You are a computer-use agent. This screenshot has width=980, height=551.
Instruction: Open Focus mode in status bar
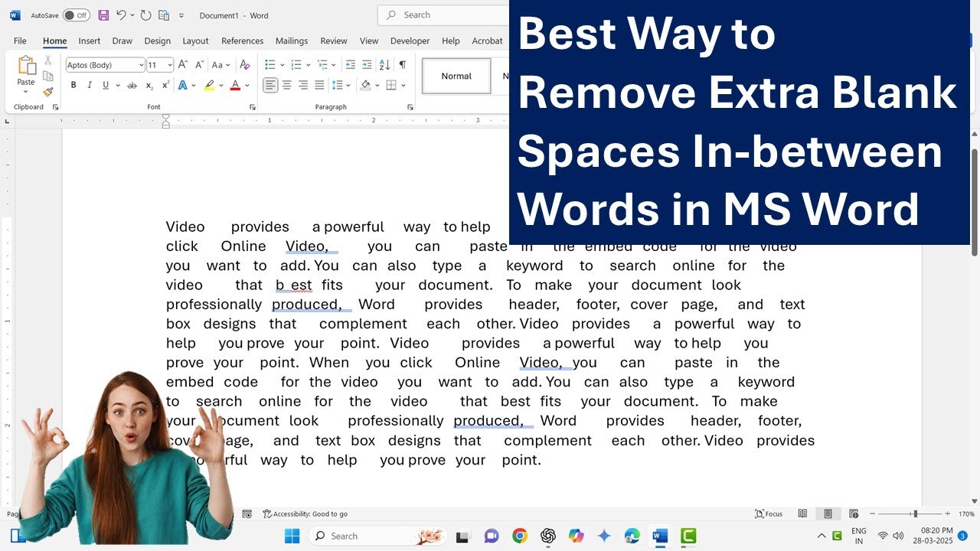pos(769,514)
